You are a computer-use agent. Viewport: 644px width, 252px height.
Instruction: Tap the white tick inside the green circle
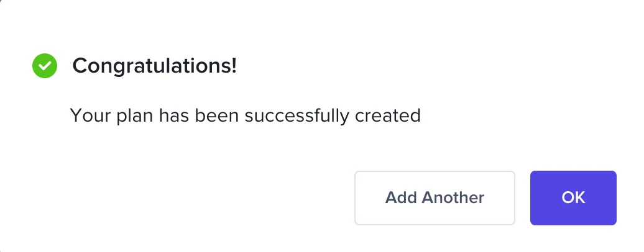[x=45, y=66]
